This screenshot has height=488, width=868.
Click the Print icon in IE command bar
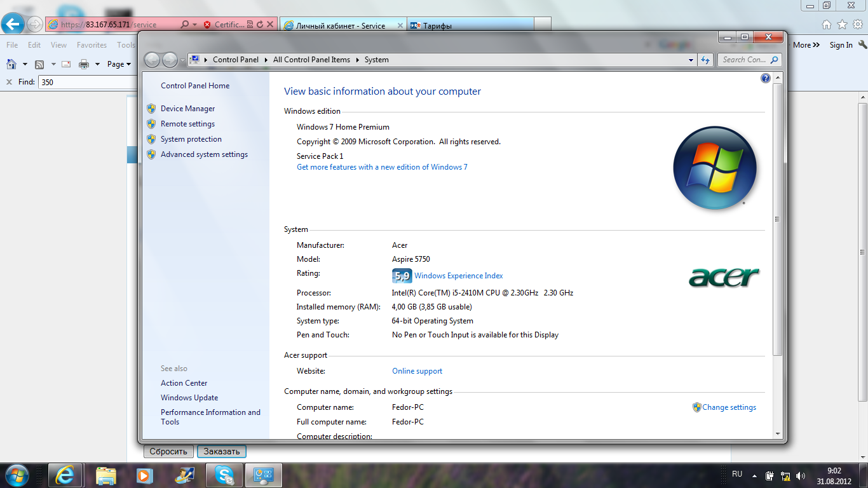coord(84,64)
